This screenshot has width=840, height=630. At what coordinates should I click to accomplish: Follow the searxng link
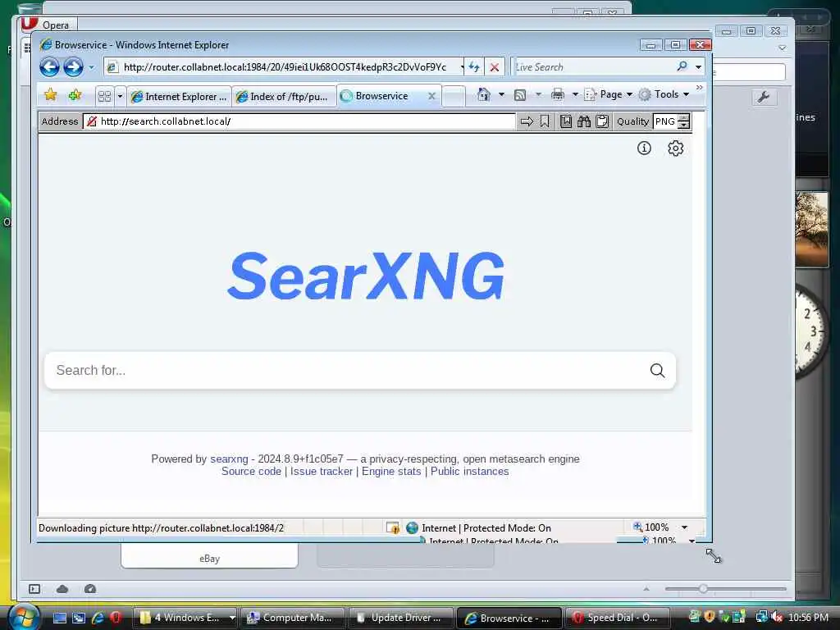click(230, 459)
